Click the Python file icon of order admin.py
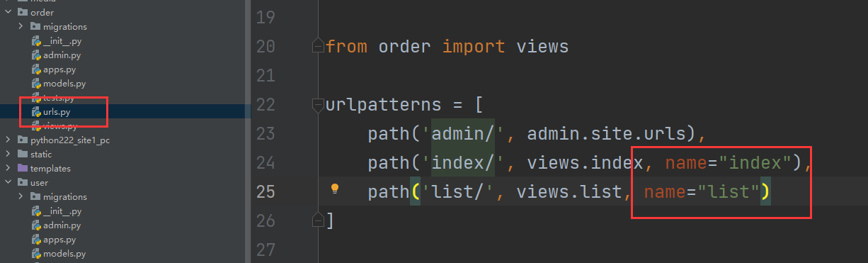 click(36, 55)
